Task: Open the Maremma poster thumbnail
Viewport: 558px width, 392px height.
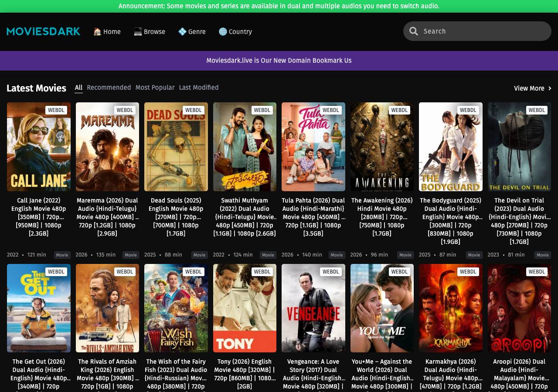Action: [107, 147]
